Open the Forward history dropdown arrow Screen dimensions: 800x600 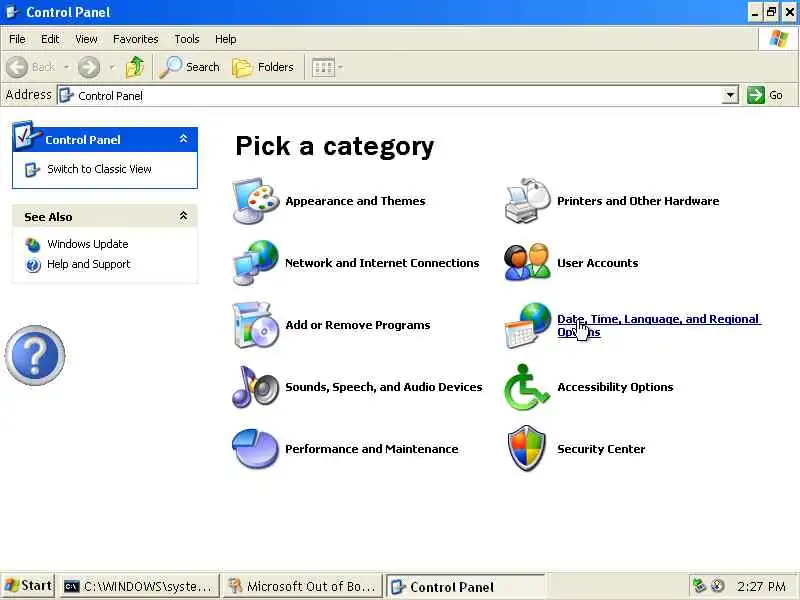pos(112,67)
